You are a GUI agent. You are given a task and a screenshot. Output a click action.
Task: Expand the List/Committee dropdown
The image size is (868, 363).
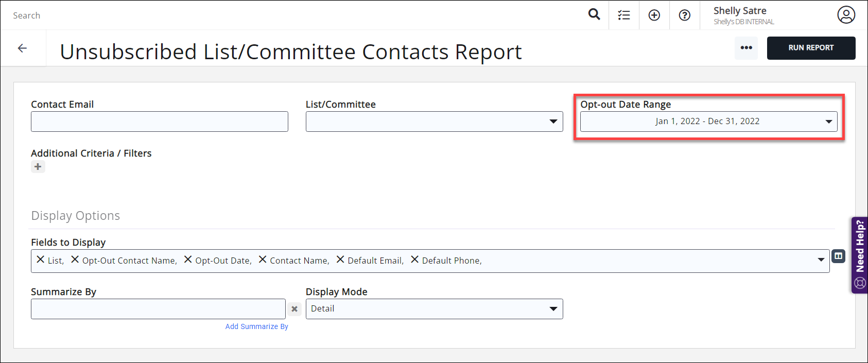pos(553,122)
